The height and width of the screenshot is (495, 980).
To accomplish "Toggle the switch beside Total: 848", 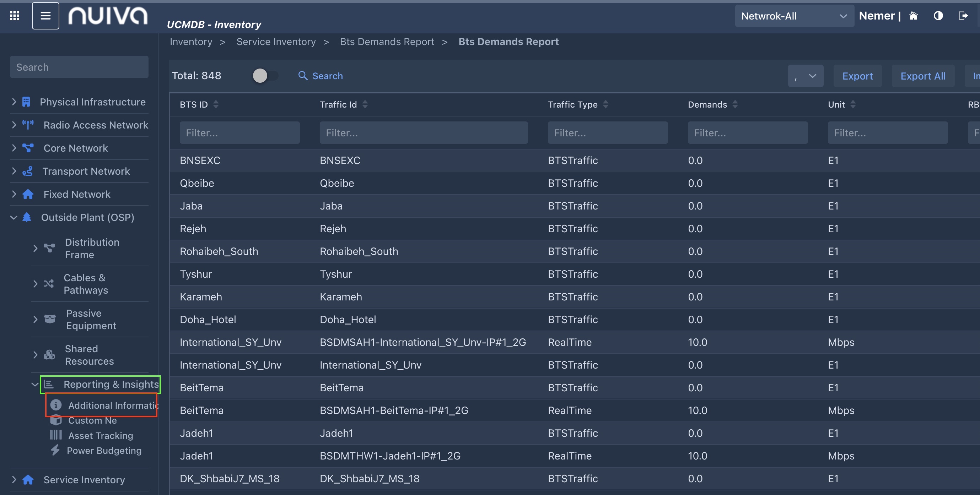I will point(265,76).
